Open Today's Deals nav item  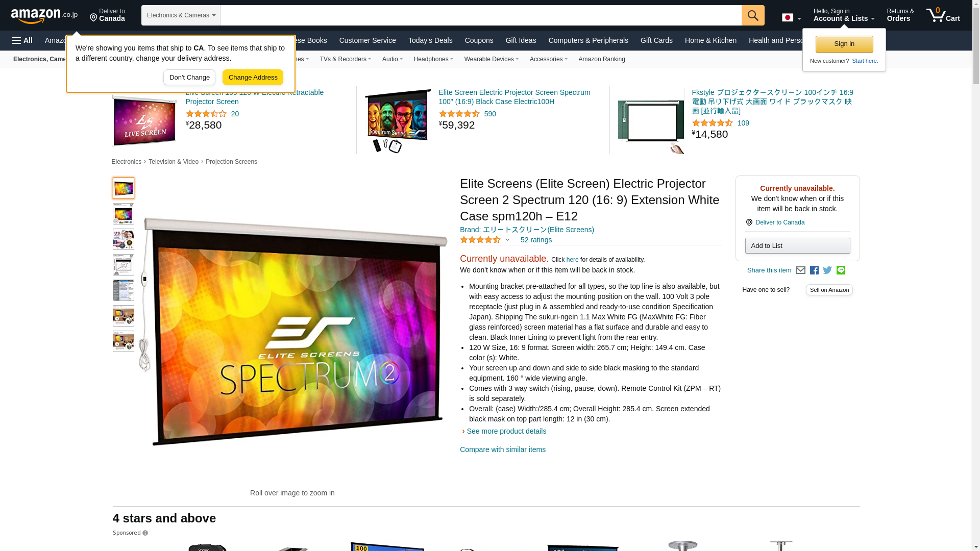[x=430, y=40]
